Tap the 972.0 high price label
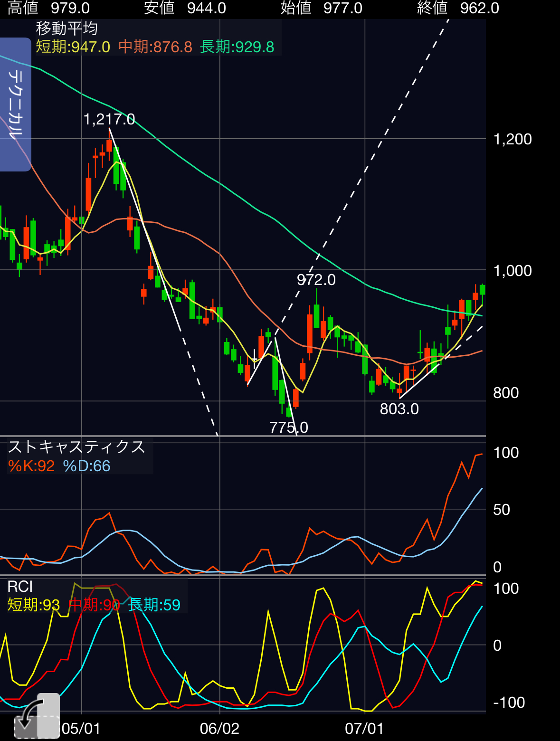The image size is (560, 741). [x=316, y=280]
